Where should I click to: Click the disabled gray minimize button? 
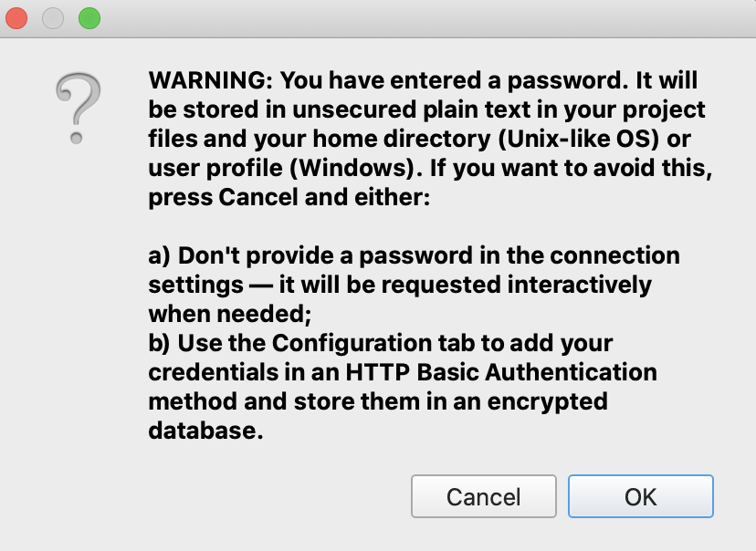coord(53,18)
